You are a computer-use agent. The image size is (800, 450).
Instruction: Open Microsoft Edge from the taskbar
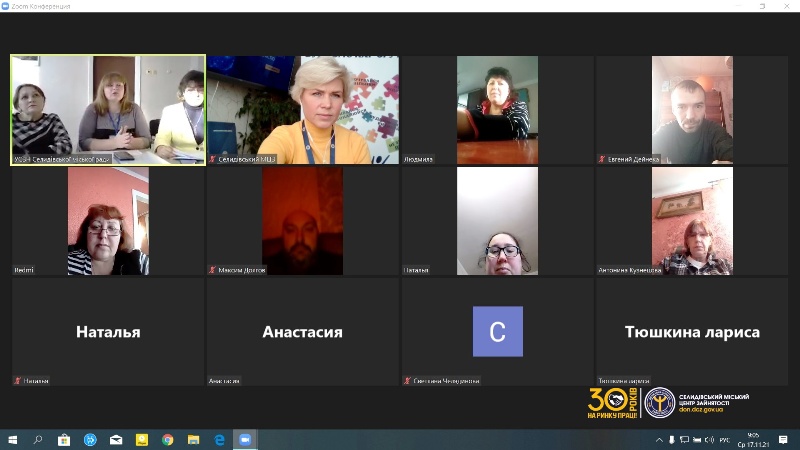click(219, 440)
